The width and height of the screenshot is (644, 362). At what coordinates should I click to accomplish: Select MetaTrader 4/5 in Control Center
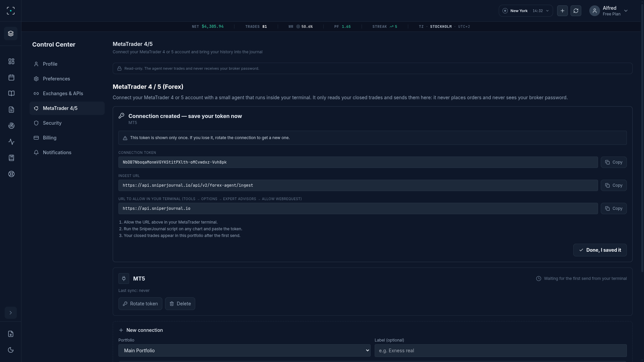pos(67,108)
